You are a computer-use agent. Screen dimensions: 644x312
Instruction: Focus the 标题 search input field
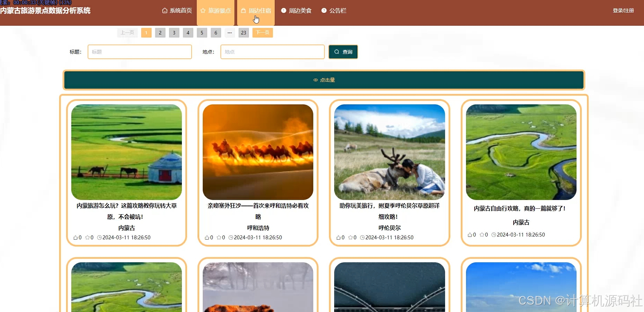(x=140, y=52)
